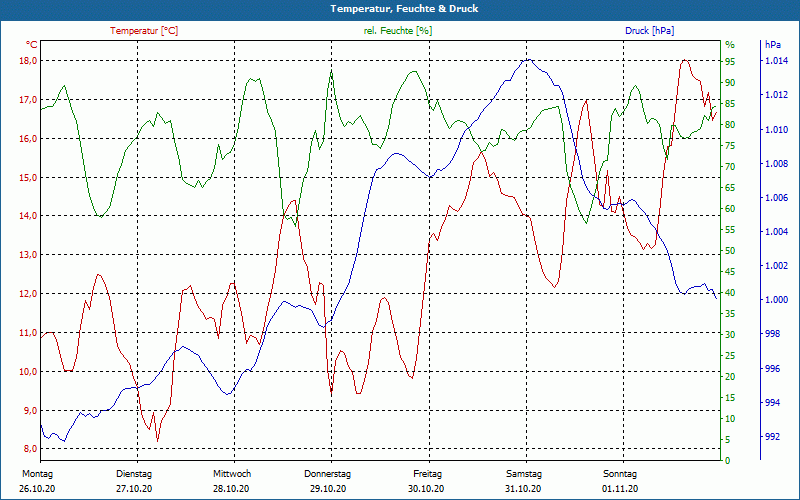This screenshot has height=500, width=800.
Task: Click the '998' pressure axis value
Action: click(x=772, y=334)
